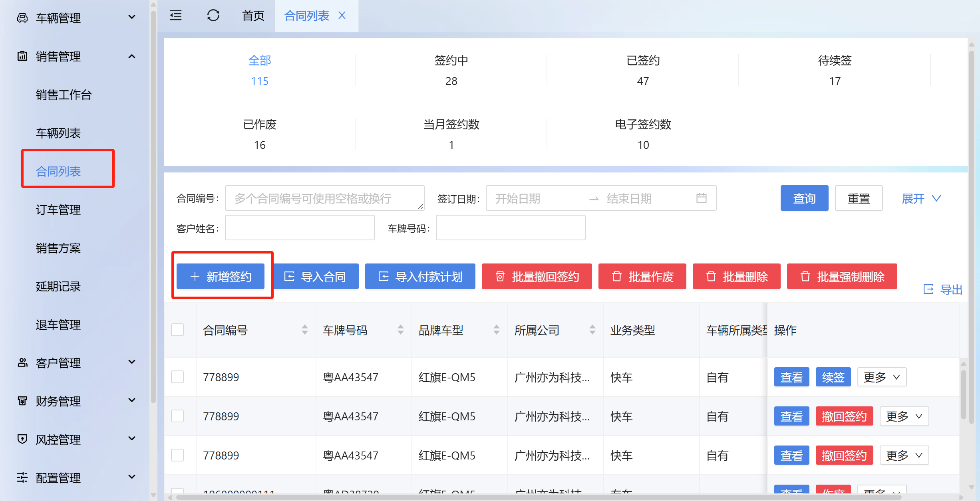
Task: Click the calendar icon in date range
Action: [x=701, y=198]
